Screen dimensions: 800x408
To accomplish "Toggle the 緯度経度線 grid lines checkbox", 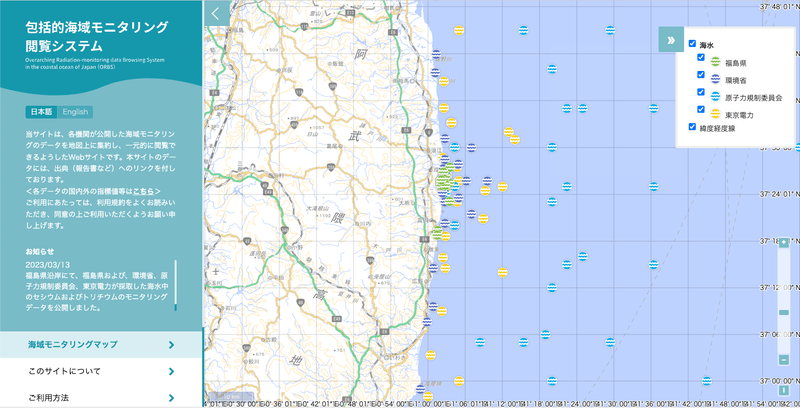I will click(x=692, y=126).
